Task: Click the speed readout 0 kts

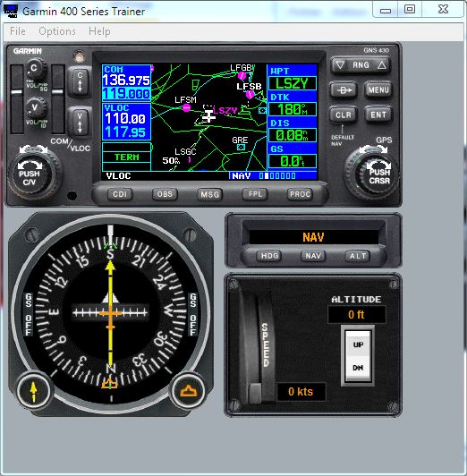Action: coord(301,392)
